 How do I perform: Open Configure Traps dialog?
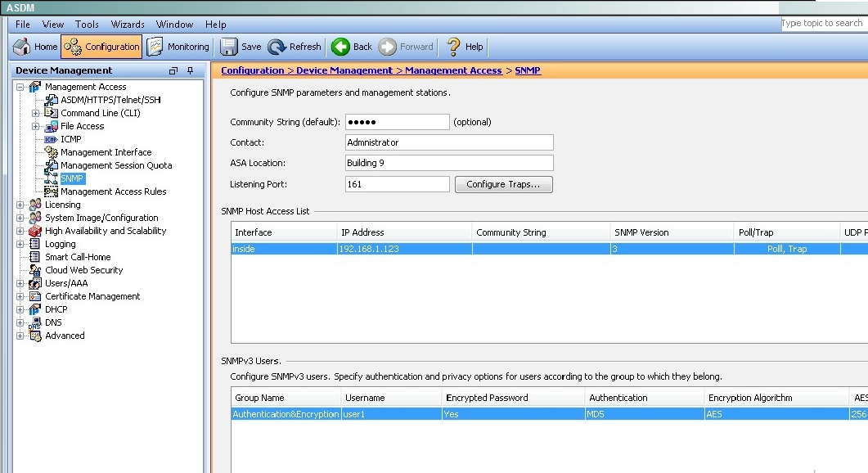(503, 184)
